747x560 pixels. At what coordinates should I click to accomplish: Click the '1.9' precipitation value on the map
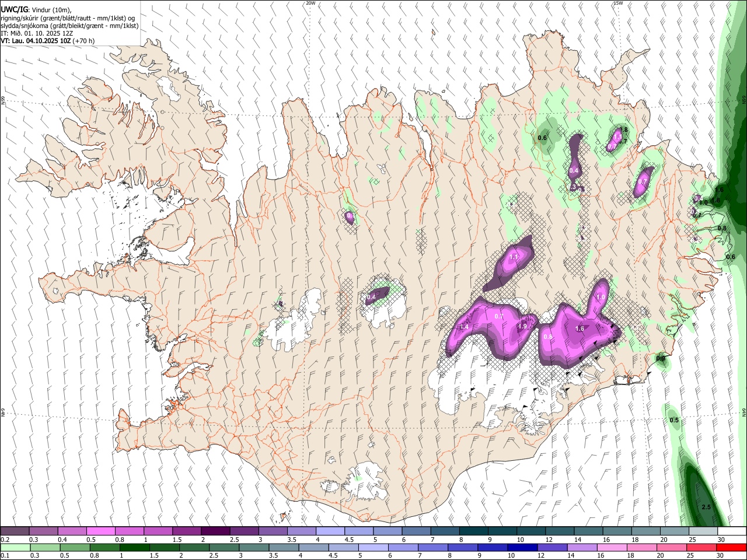coord(522,326)
